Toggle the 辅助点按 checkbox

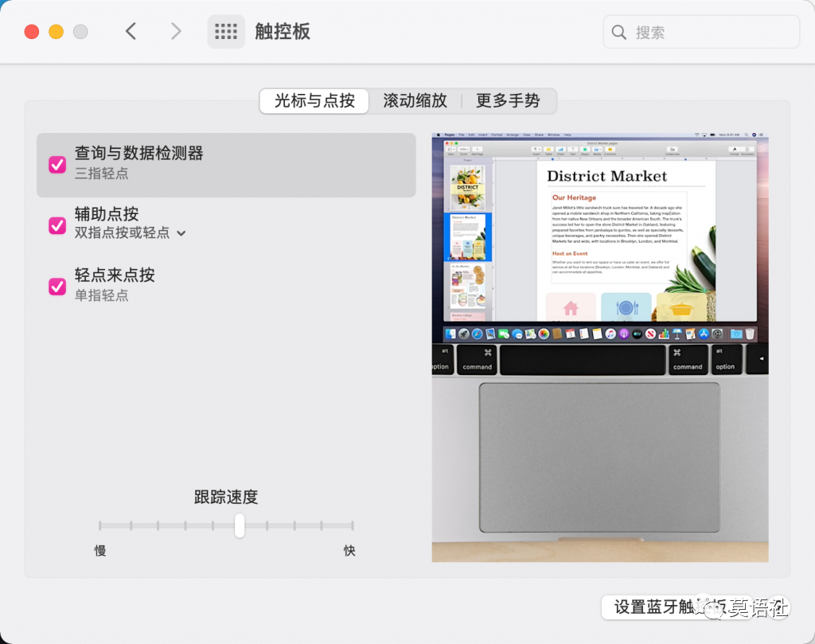(57, 225)
